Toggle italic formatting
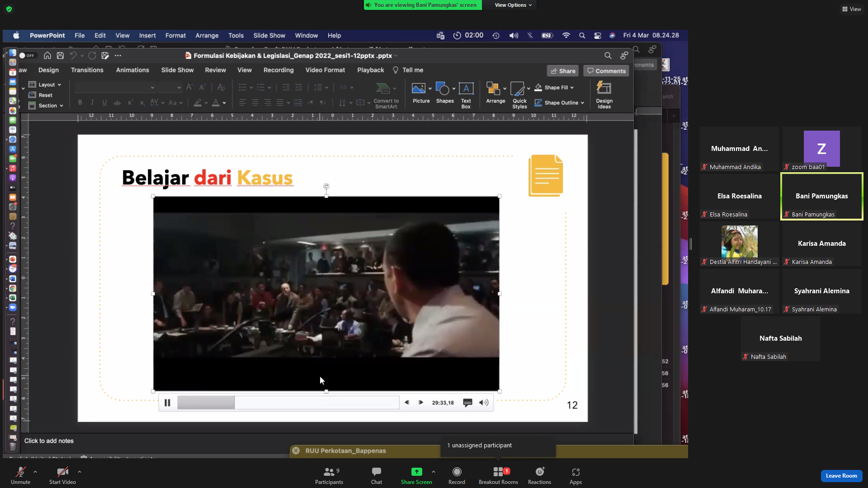The height and width of the screenshot is (488, 868). click(x=92, y=103)
